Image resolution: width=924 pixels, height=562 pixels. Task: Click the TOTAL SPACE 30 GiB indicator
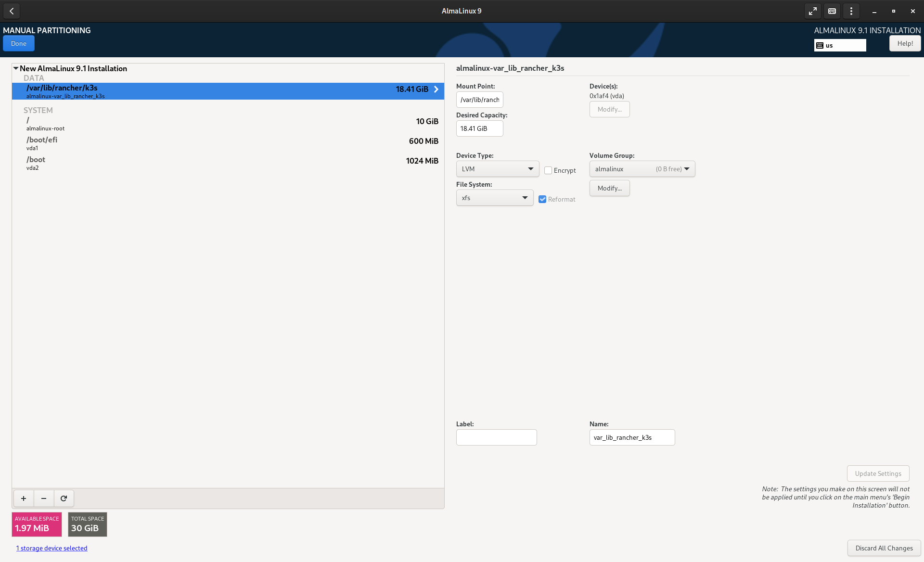click(x=87, y=524)
